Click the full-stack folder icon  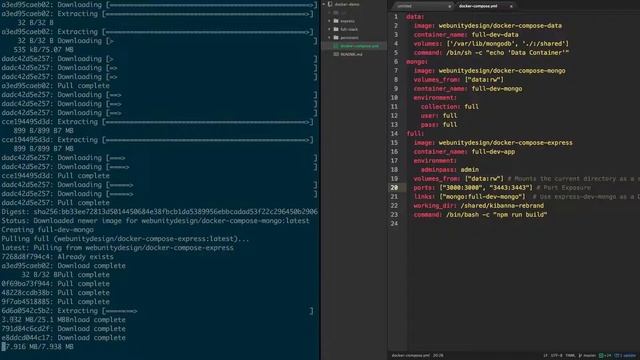[336, 29]
